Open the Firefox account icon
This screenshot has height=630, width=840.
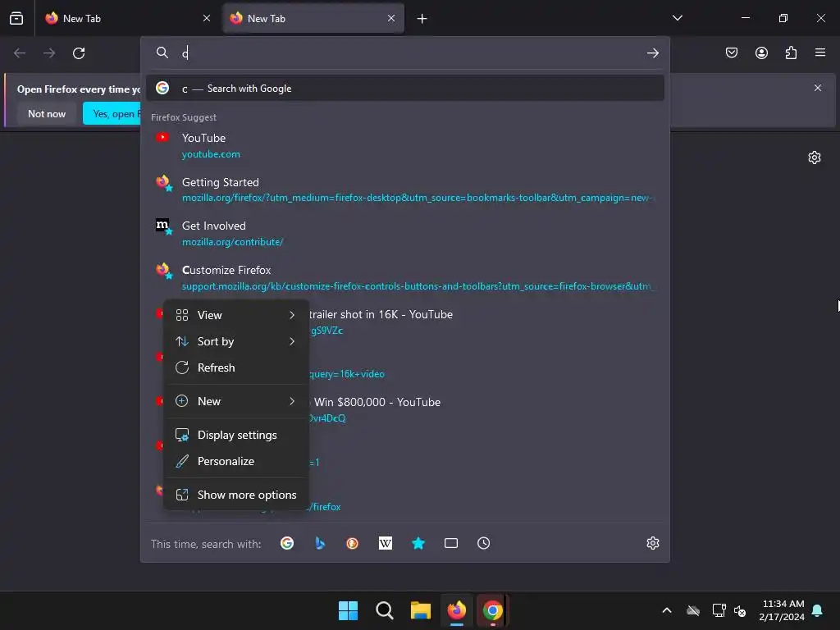(761, 52)
